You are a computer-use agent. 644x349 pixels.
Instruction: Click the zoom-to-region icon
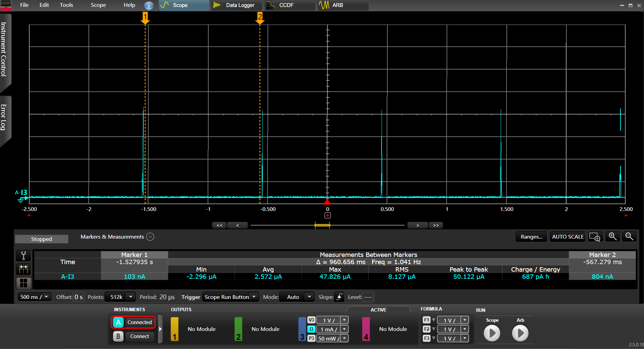click(x=595, y=237)
